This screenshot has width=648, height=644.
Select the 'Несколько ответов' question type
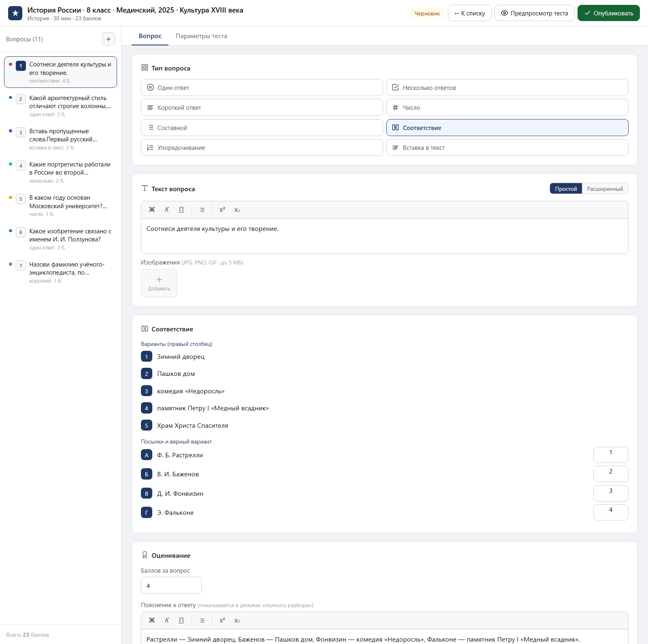(507, 87)
